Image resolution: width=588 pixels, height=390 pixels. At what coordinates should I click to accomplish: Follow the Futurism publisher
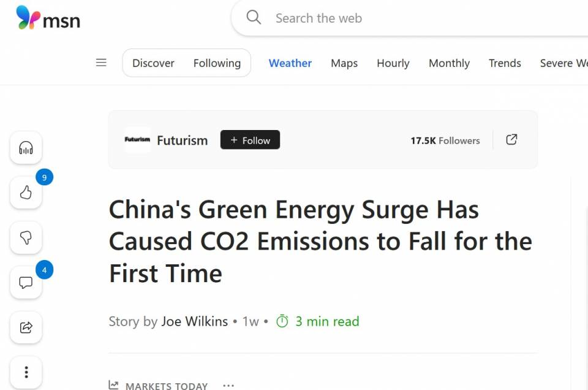pos(250,140)
